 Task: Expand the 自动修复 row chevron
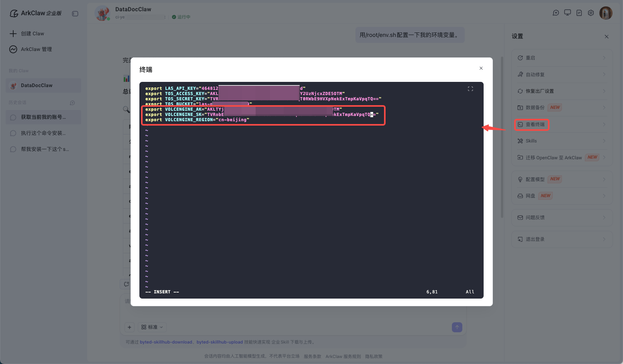click(604, 74)
